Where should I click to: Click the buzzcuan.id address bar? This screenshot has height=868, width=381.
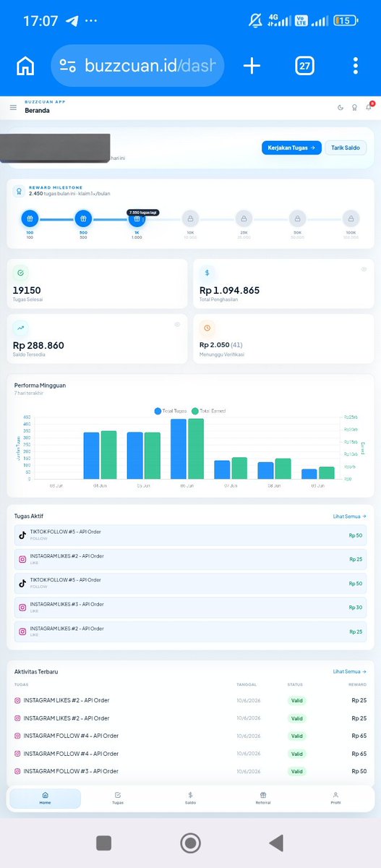click(x=137, y=67)
